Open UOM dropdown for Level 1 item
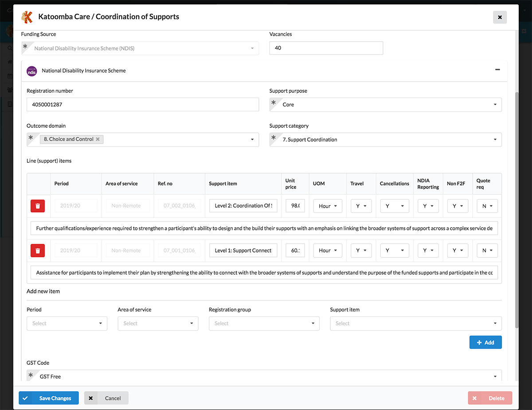532x410 pixels. click(328, 251)
